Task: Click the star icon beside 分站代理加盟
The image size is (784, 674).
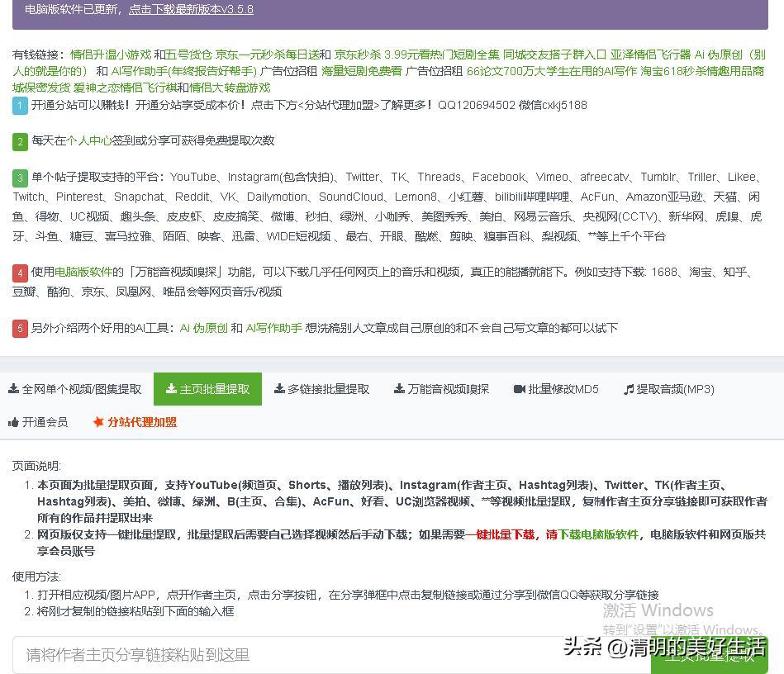Action: point(98,422)
